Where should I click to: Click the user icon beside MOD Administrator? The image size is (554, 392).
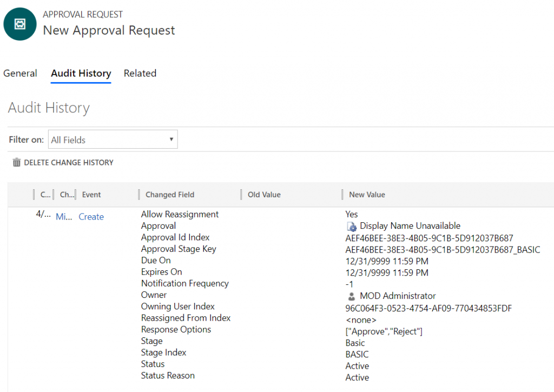(x=351, y=296)
